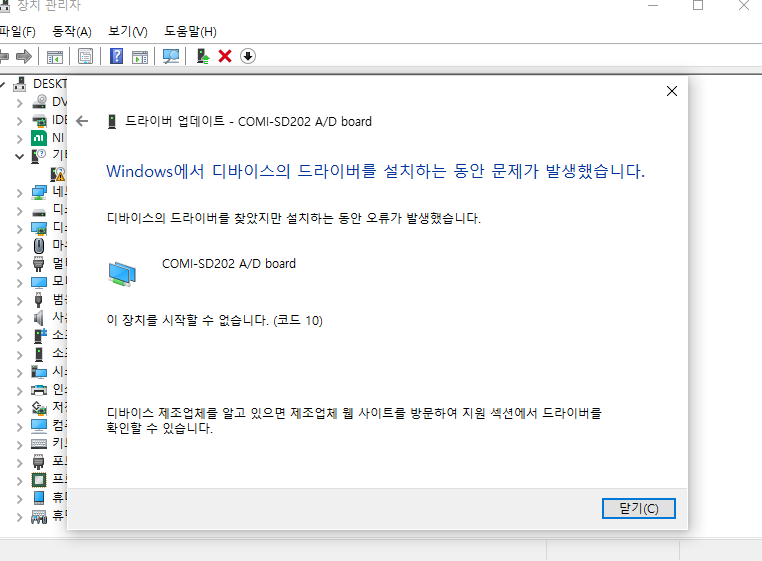Select the 컴 computer category tree icon
The height and width of the screenshot is (561, 762).
point(39,426)
